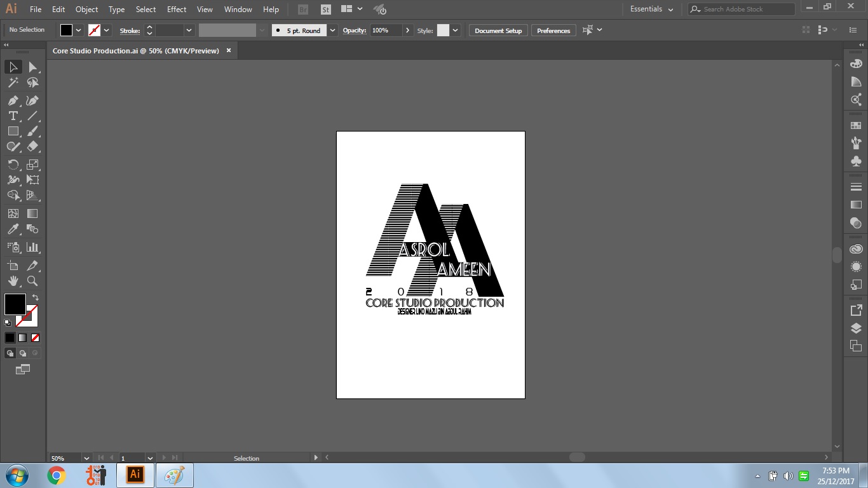Select the Rectangle tool
Viewport: 868px width, 488px height.
pyautogui.click(x=13, y=131)
